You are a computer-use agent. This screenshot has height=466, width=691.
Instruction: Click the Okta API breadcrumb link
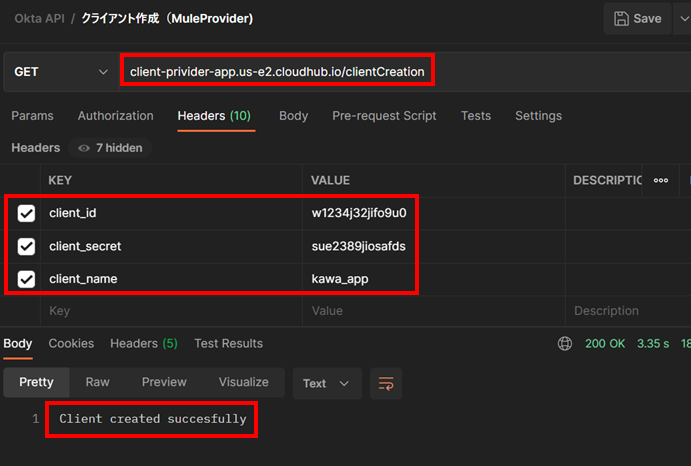pos(41,19)
